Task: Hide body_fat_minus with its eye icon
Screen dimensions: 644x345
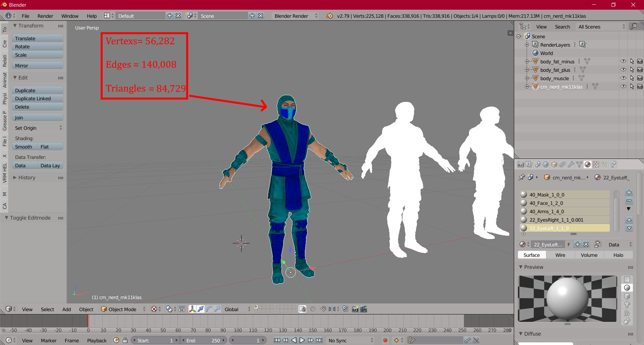Action: tap(623, 61)
